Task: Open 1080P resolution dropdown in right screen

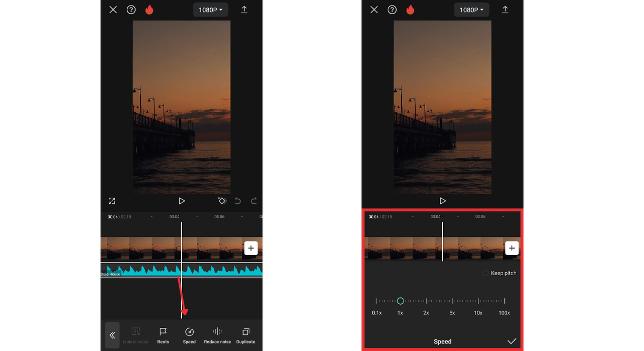Action: tap(471, 10)
